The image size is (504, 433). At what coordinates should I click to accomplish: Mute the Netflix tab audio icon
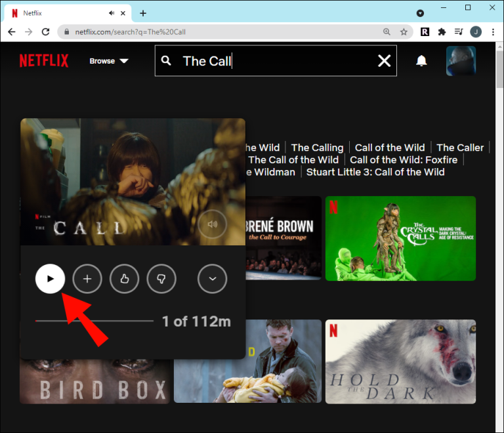[112, 13]
